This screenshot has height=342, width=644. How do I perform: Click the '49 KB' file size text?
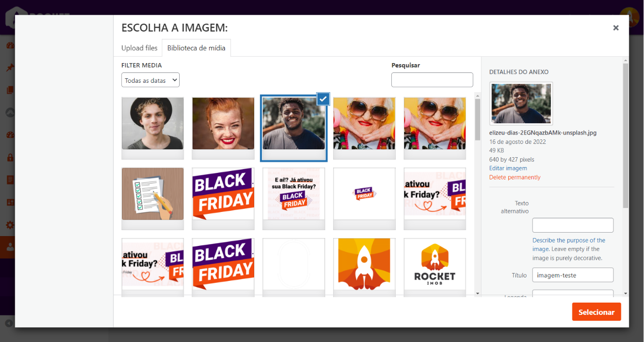point(496,151)
